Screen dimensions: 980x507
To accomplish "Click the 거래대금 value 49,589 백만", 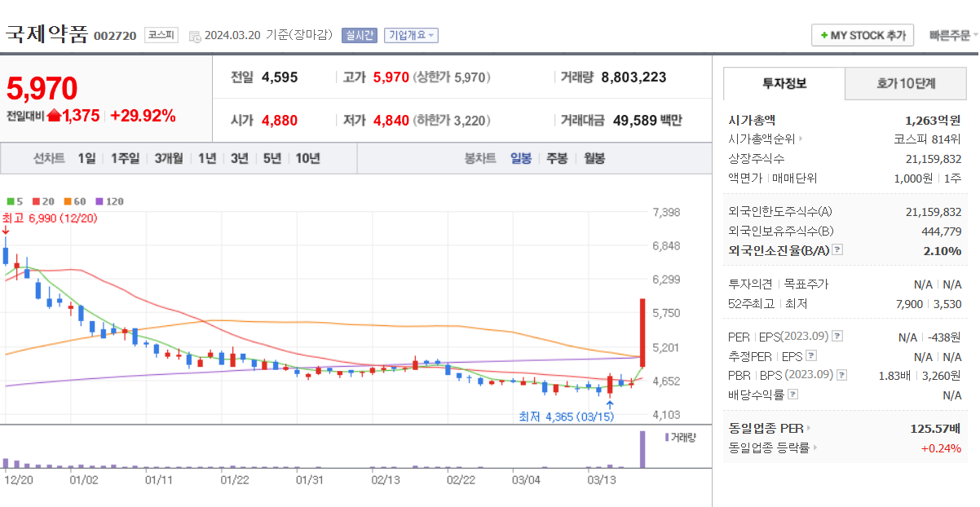I will (646, 121).
